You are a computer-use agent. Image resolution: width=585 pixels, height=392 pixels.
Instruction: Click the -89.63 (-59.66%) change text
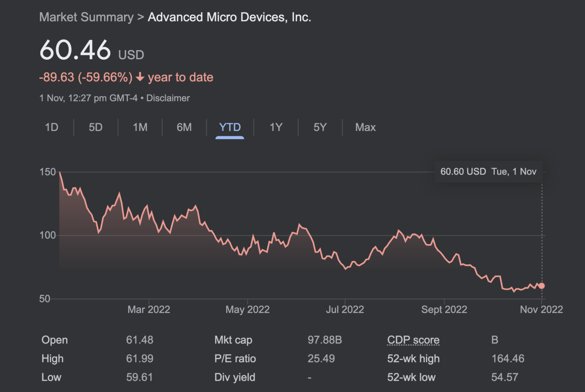click(x=86, y=77)
